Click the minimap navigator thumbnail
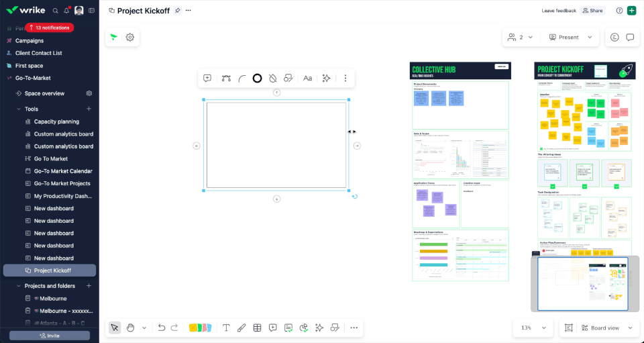 (x=585, y=283)
